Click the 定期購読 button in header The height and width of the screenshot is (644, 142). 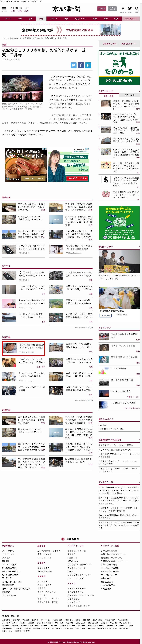[x=101, y=9]
